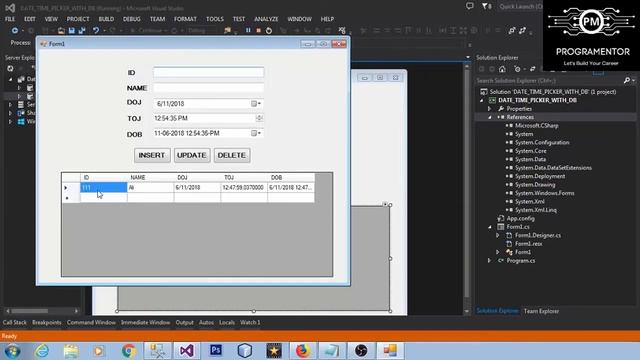Collapse Data Connections node in Server Explorer
The image size is (640, 360).
point(11,79)
